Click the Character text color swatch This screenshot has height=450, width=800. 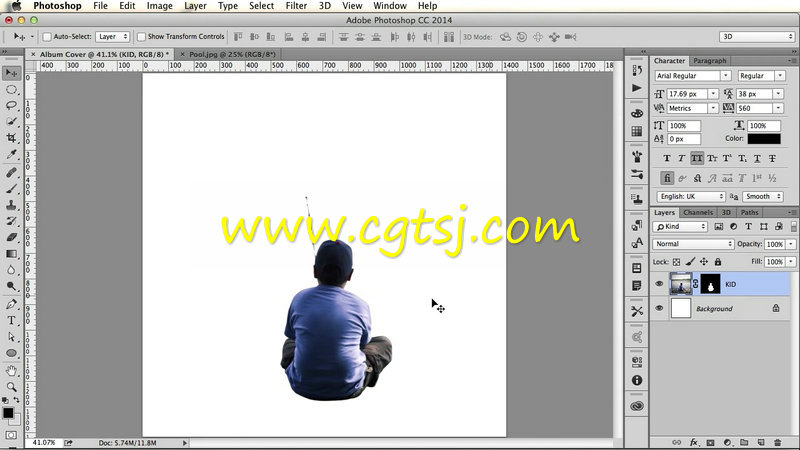(764, 138)
